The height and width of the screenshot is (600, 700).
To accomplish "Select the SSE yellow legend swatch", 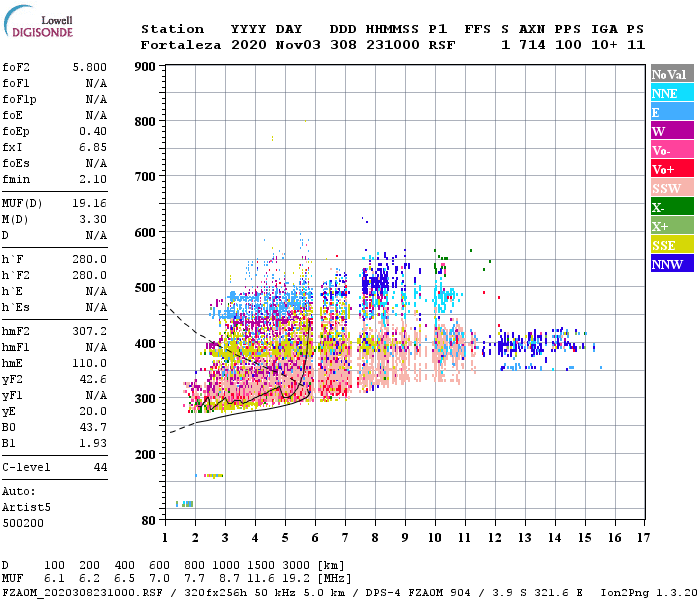I will click(672, 245).
